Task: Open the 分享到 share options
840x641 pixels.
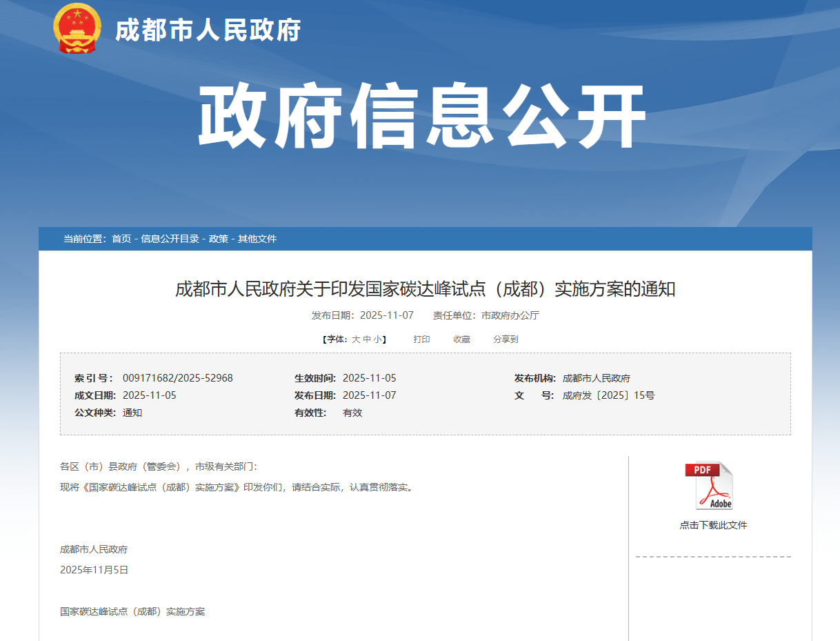Action: click(506, 339)
